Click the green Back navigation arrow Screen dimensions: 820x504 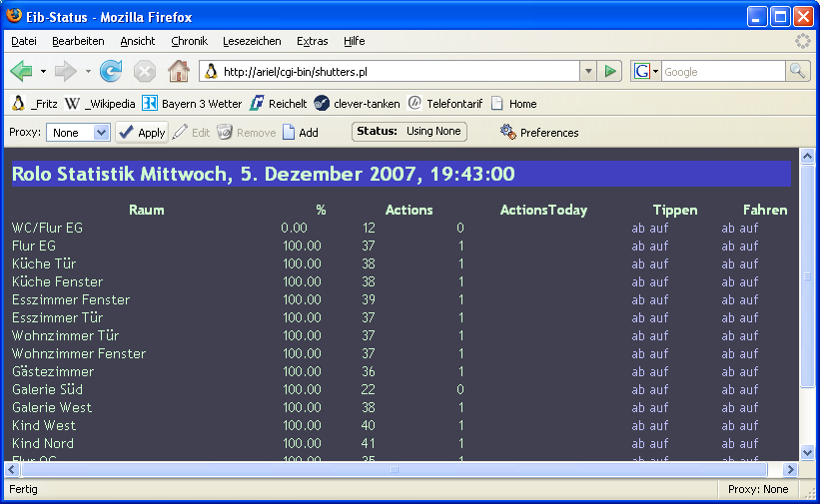(21, 71)
